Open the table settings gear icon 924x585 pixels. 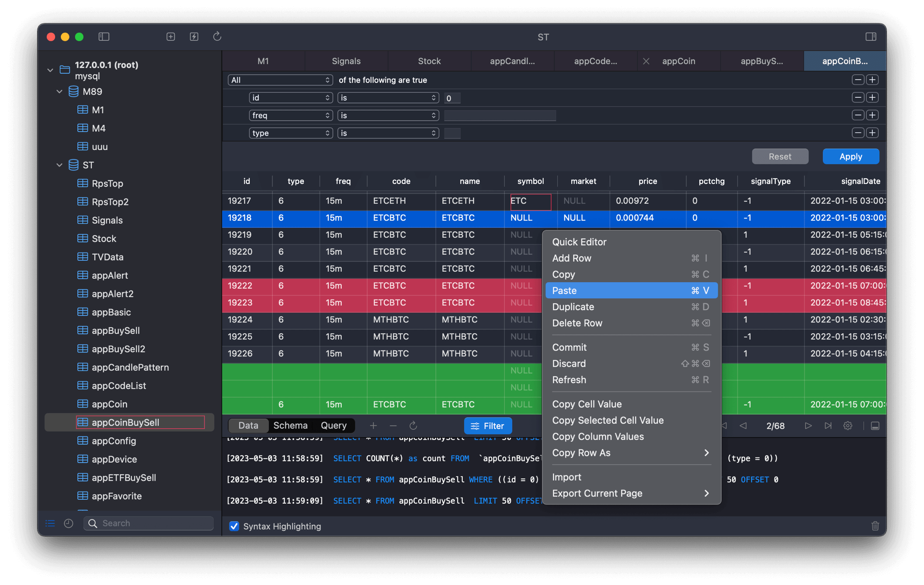pos(848,426)
